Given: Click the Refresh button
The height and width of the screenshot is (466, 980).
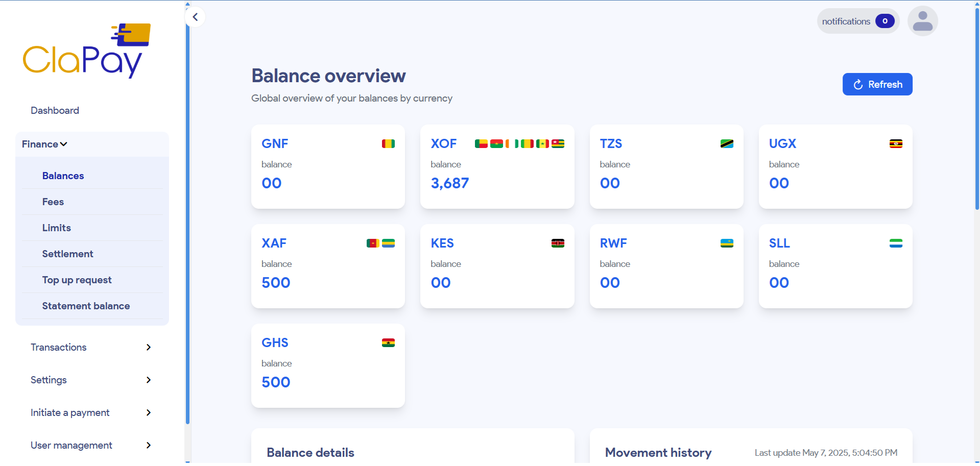Looking at the screenshot, I should coord(877,84).
